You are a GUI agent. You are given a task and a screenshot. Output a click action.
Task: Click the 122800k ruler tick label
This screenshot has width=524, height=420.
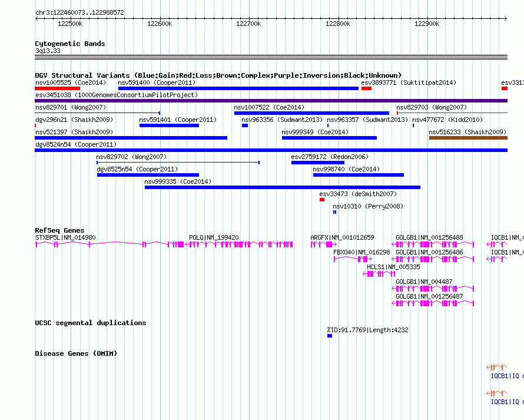tap(338, 24)
